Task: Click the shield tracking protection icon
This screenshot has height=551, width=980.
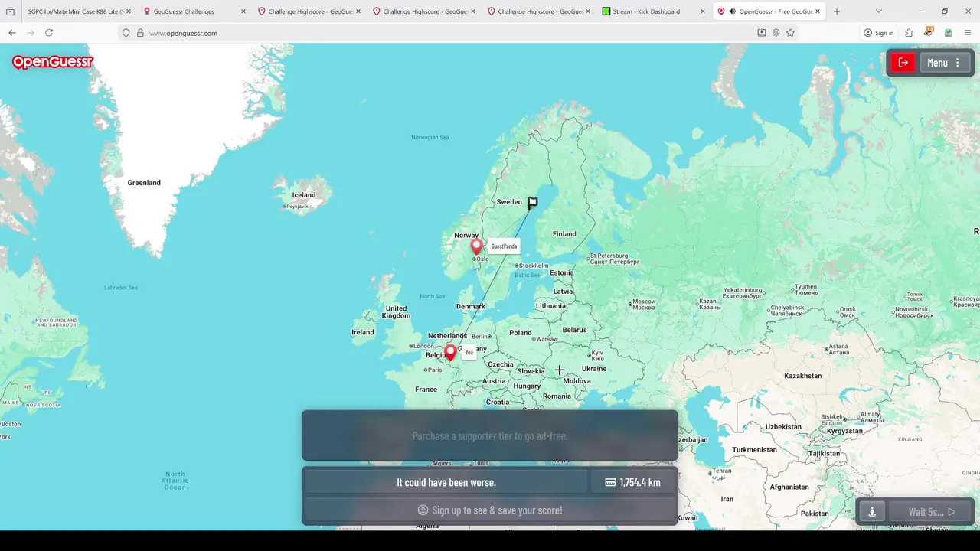Action: 126,33
